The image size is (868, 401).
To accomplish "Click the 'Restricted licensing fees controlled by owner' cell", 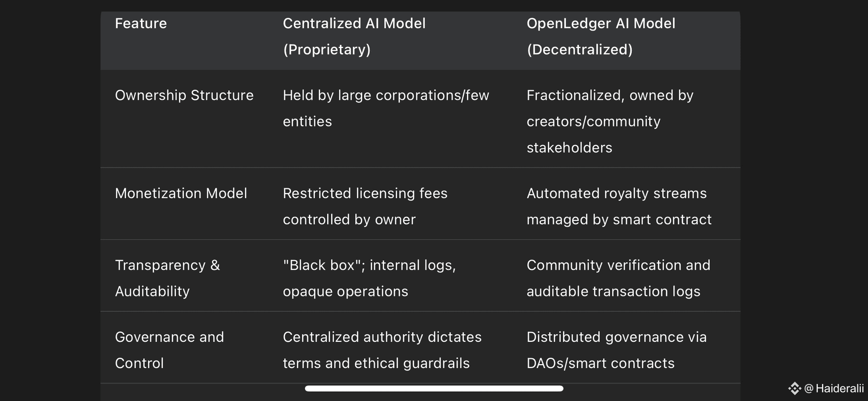I will 365,206.
